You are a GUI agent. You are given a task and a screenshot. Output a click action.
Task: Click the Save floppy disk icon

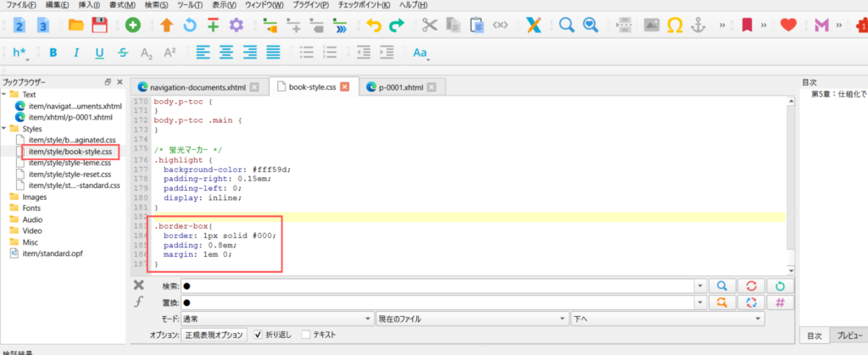coord(99,25)
